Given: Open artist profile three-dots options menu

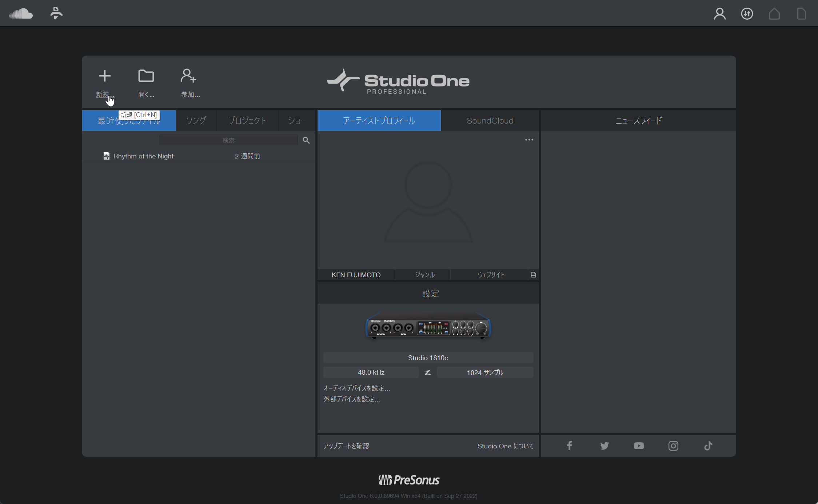Looking at the screenshot, I should 529,140.
